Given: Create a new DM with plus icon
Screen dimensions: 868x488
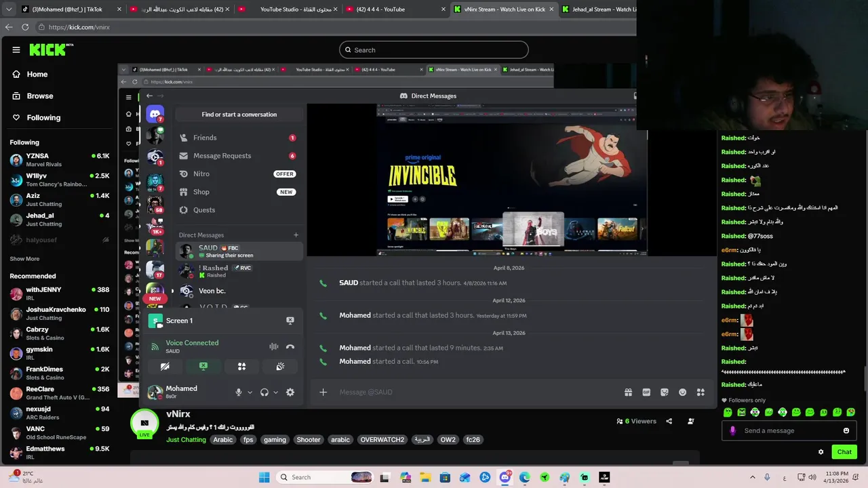Looking at the screenshot, I should click(296, 235).
